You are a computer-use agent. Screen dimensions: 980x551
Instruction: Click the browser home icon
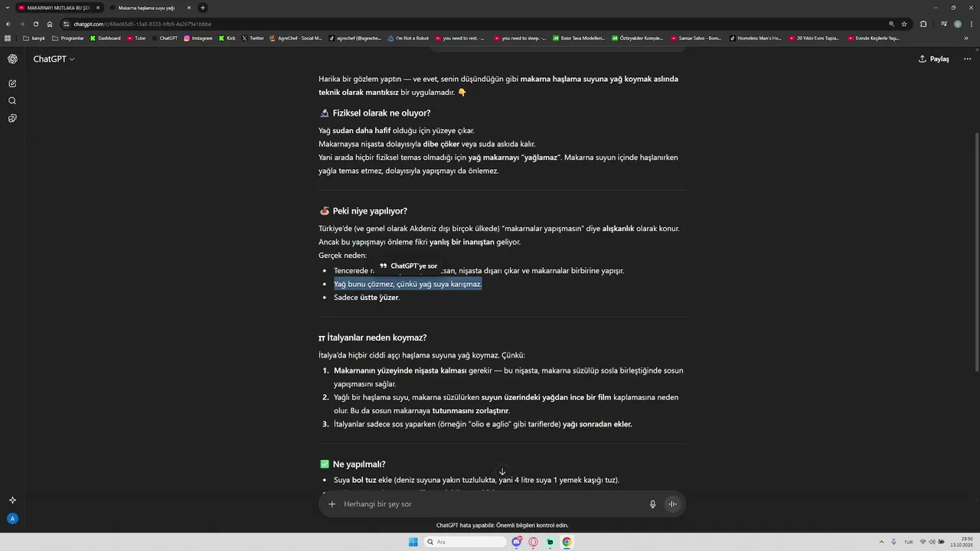pos(50,24)
